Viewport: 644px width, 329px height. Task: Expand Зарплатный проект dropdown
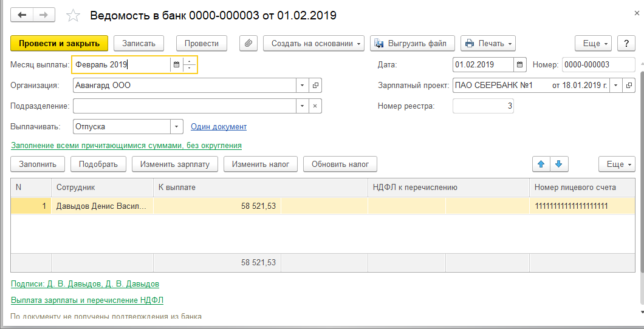(x=616, y=86)
